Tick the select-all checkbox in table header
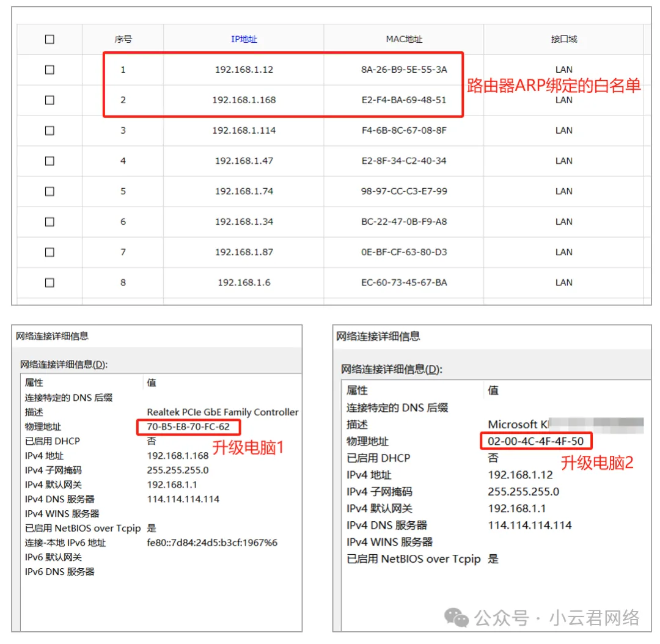Viewport: 660px width, 644px height. pos(50,39)
